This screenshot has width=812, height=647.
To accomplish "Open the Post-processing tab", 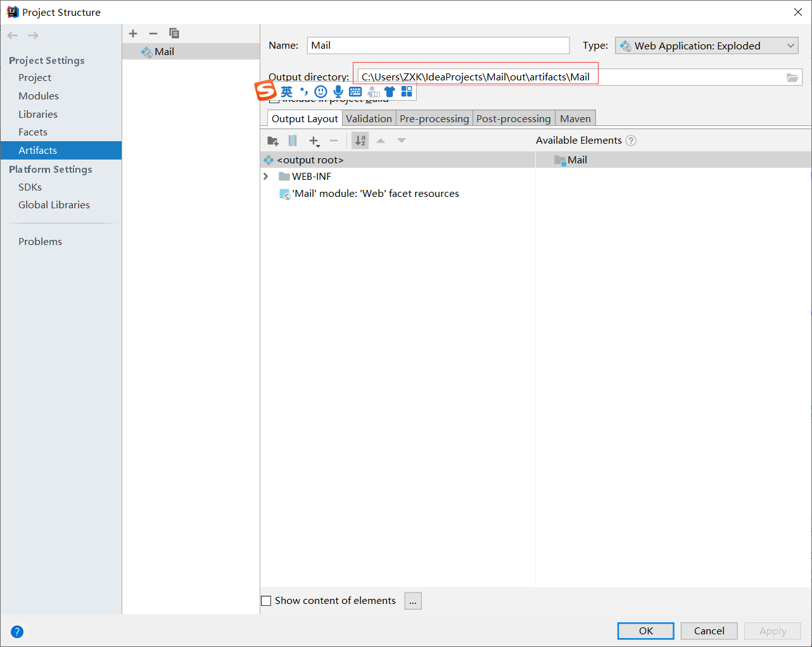I will pyautogui.click(x=514, y=118).
